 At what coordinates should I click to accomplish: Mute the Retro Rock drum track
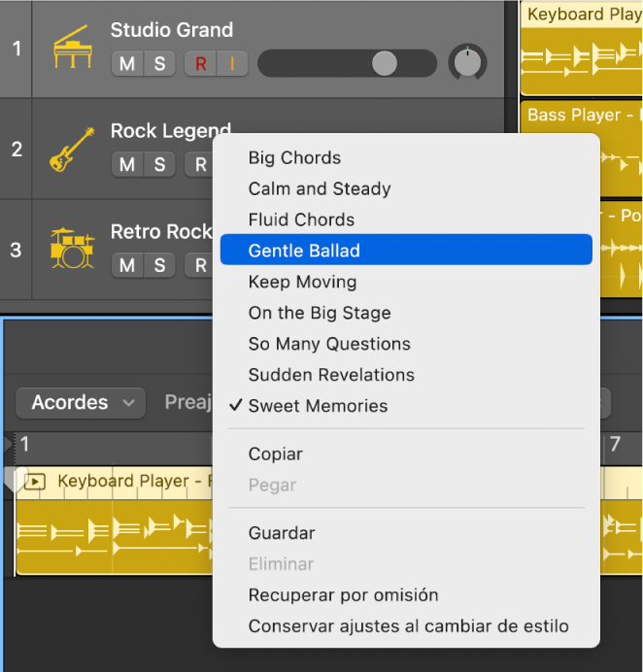click(127, 265)
